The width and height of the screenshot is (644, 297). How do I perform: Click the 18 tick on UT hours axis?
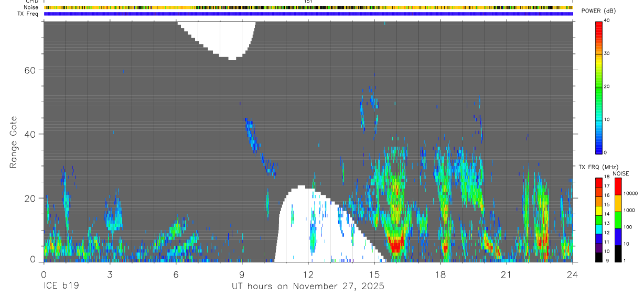441,274
